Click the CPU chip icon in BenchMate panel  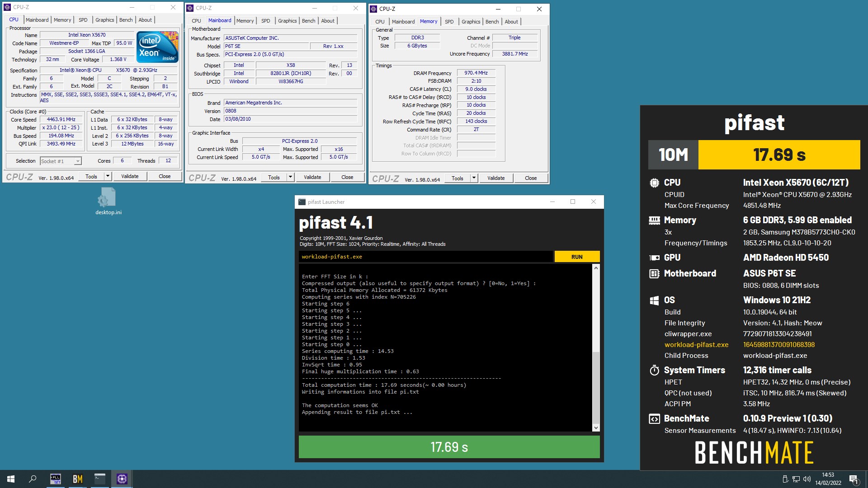[654, 183]
